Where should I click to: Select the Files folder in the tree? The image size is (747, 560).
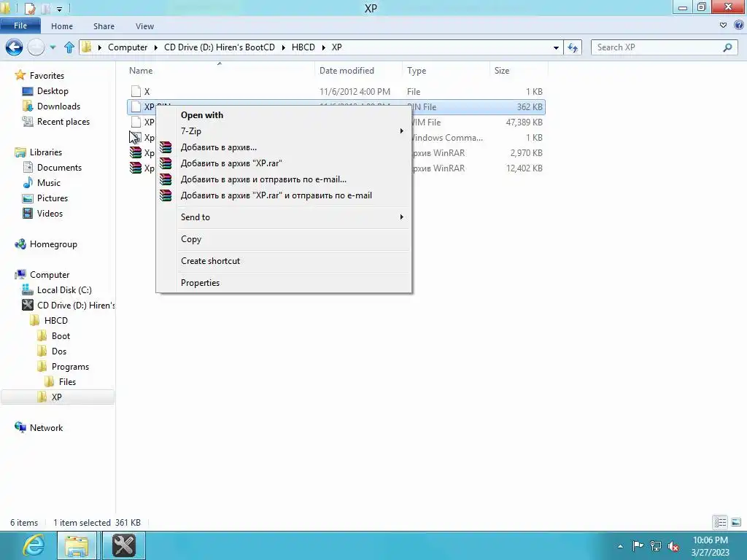point(67,382)
